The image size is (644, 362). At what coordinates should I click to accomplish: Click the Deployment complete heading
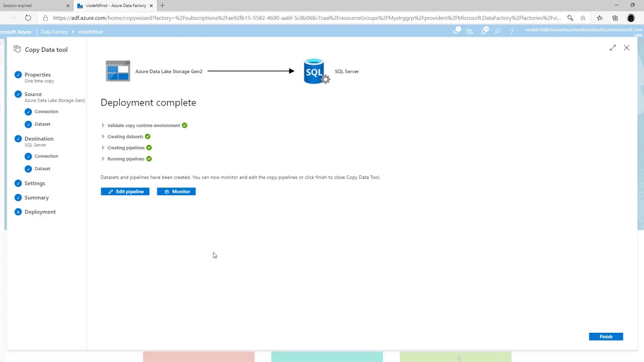coord(148,103)
